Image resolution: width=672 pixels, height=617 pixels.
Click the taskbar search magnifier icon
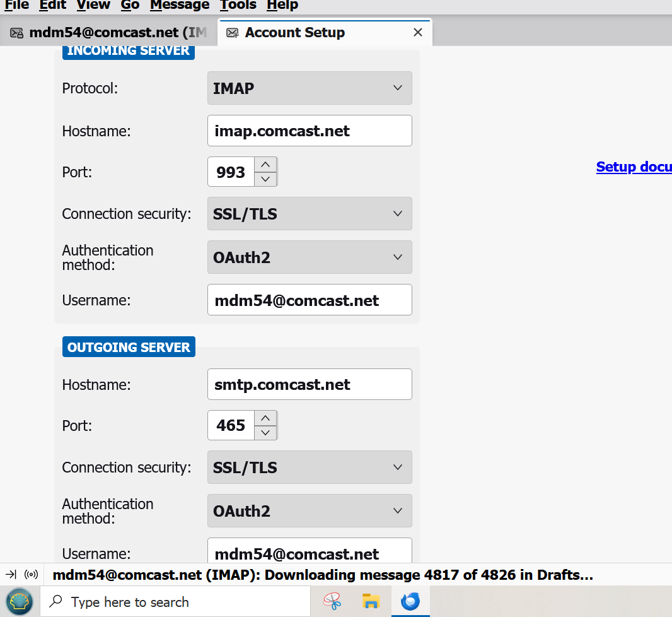(x=55, y=602)
